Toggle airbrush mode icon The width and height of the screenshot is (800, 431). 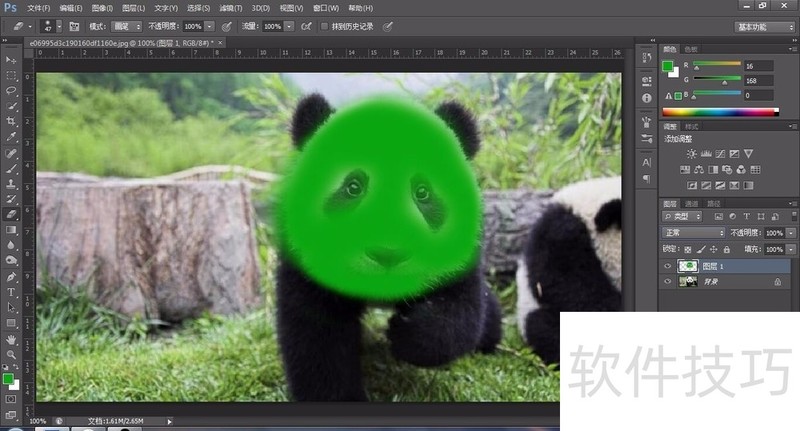[306, 27]
